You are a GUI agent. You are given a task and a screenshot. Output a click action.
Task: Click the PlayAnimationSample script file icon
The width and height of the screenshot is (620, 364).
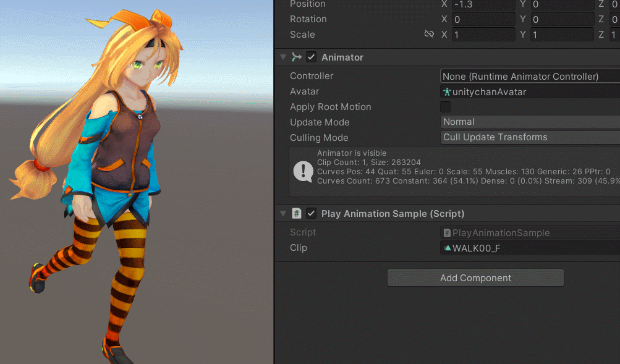(447, 233)
